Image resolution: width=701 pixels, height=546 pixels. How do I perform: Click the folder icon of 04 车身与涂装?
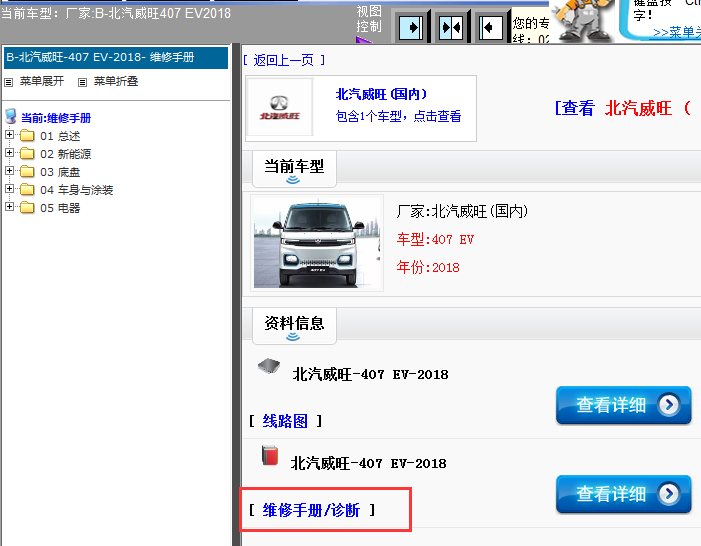point(27,189)
